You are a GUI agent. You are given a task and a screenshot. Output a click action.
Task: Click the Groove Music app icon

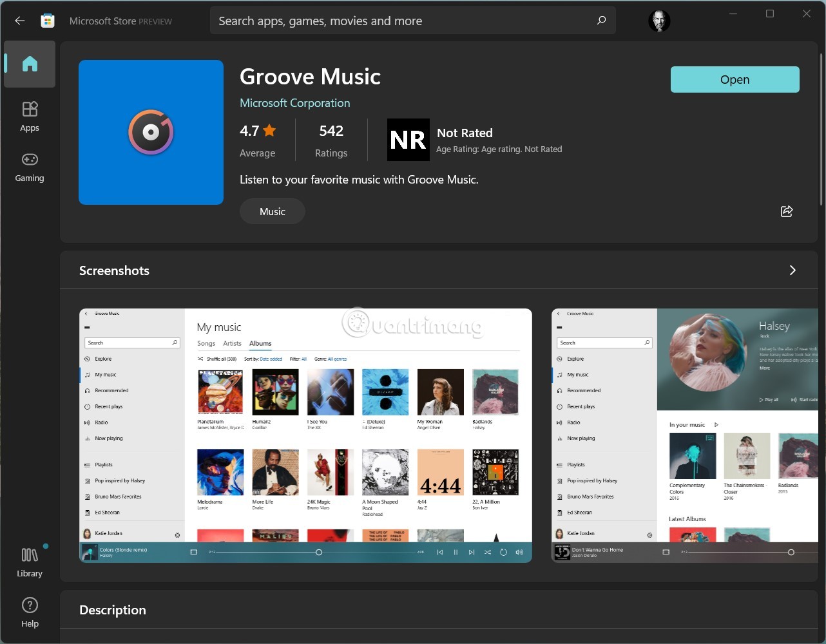click(x=151, y=132)
